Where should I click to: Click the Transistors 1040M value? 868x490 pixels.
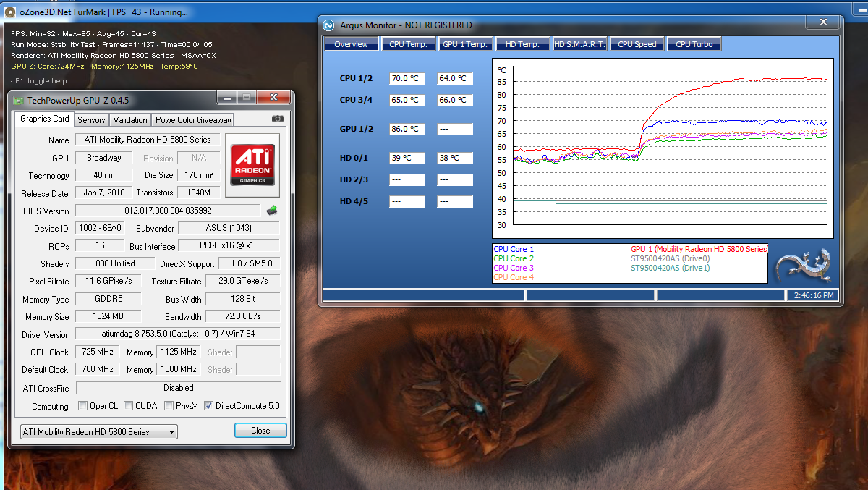coord(199,193)
